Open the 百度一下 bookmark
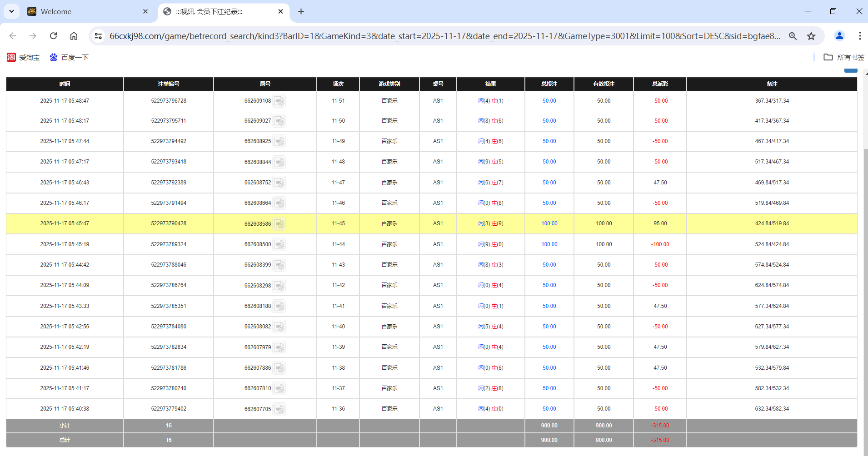 pos(70,57)
